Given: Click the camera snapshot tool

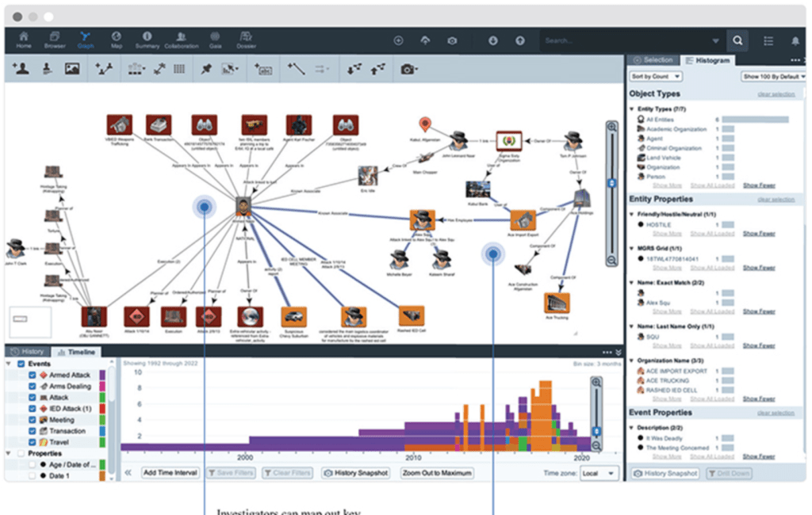Looking at the screenshot, I should pos(408,69).
